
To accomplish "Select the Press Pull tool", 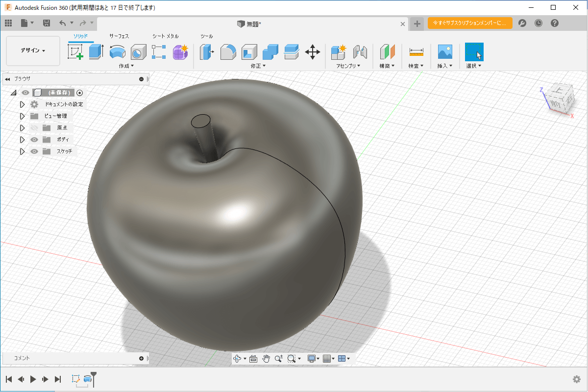I will coord(206,51).
